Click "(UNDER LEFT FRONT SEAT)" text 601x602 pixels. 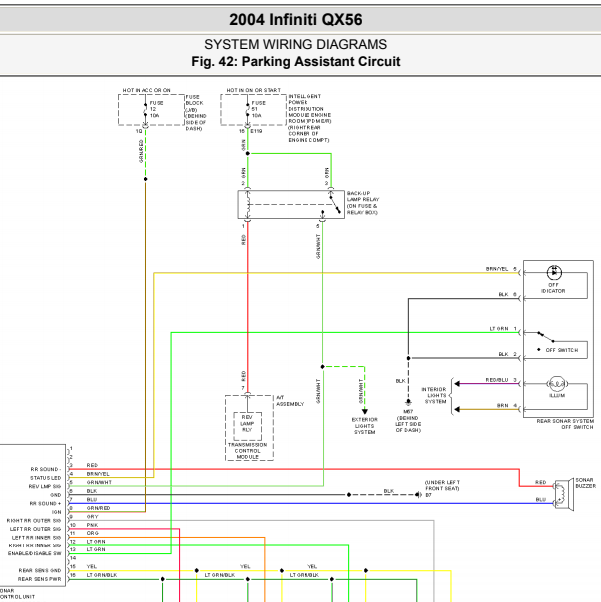[442, 485]
